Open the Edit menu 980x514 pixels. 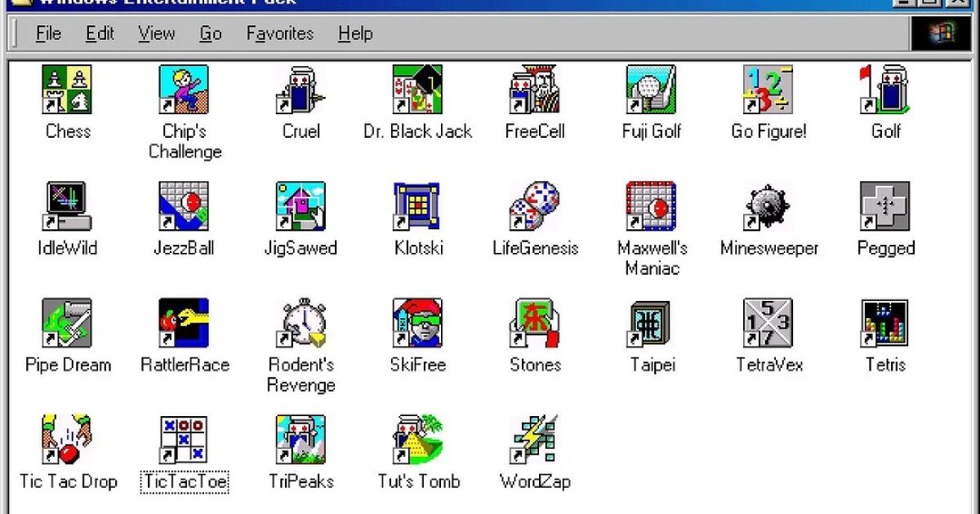point(100,33)
